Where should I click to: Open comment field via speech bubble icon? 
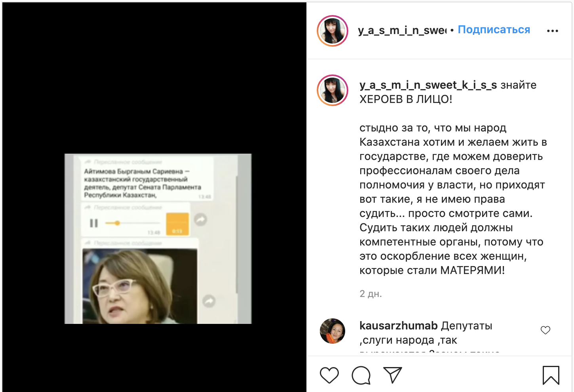pyautogui.click(x=361, y=375)
